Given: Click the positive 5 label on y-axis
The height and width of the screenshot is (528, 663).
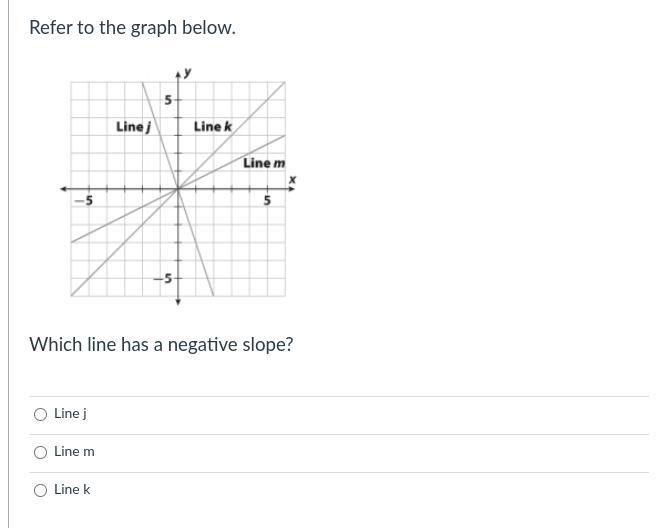Looking at the screenshot, I should point(168,100).
